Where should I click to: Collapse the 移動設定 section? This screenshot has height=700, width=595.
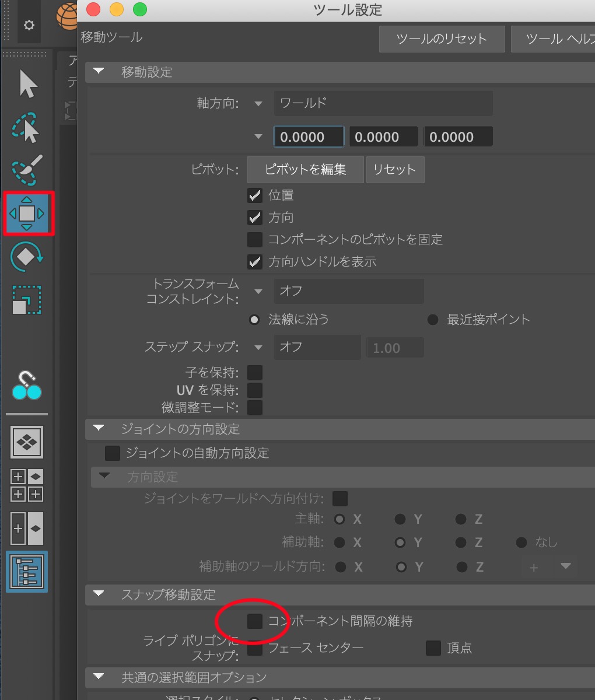click(99, 71)
